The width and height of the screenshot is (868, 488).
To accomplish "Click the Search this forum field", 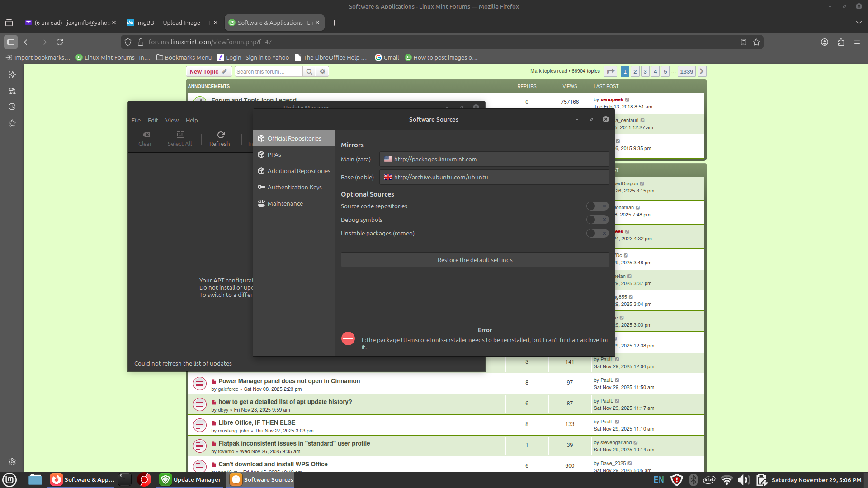I will [269, 71].
